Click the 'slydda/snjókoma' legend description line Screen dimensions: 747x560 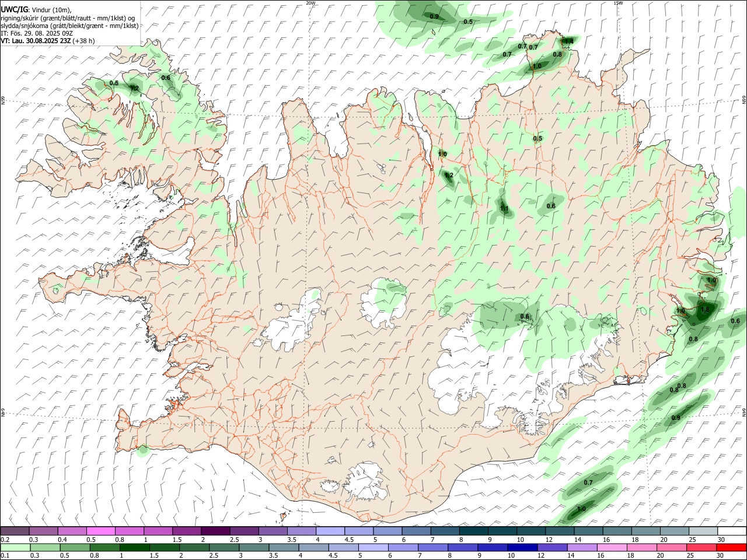(x=69, y=26)
